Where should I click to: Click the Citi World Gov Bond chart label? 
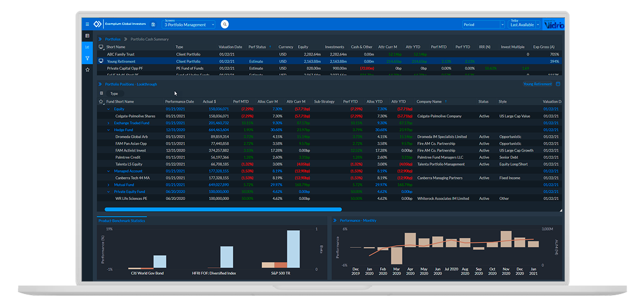pyautogui.click(x=147, y=273)
